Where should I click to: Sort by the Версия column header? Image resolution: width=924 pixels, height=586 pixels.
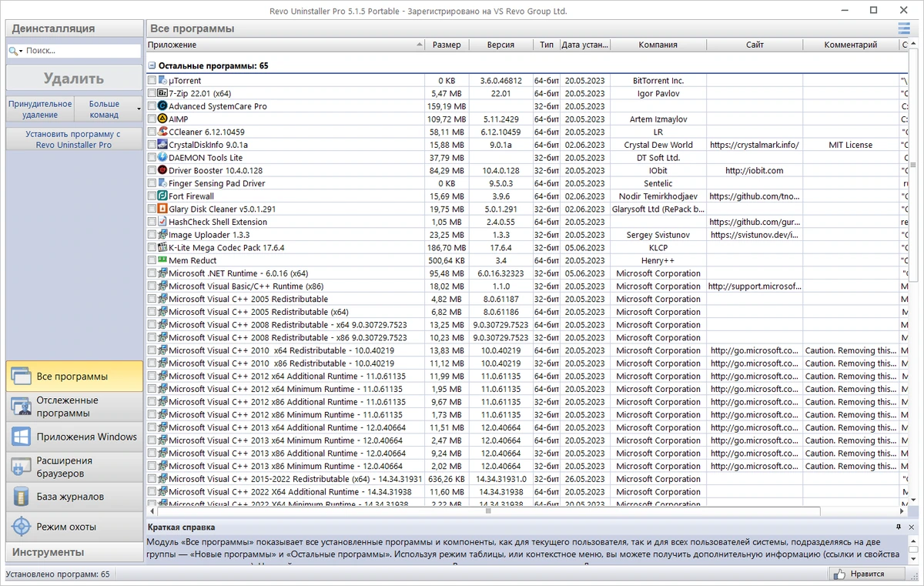500,45
